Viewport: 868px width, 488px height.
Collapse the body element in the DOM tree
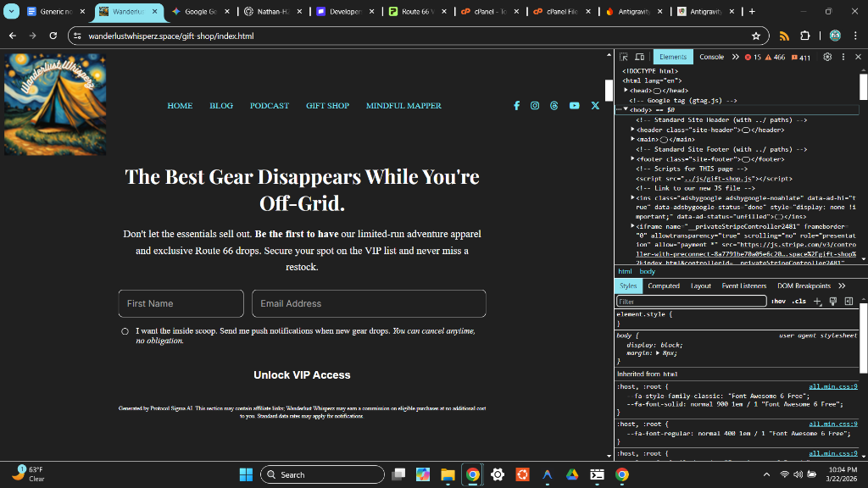click(x=626, y=110)
